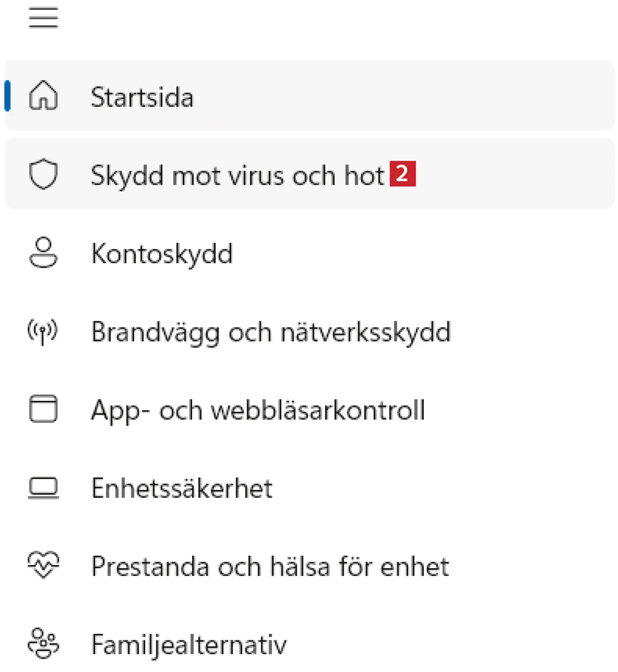Open Prestanda och hälsa för enhet
The image size is (618, 672).
pyautogui.click(x=270, y=567)
